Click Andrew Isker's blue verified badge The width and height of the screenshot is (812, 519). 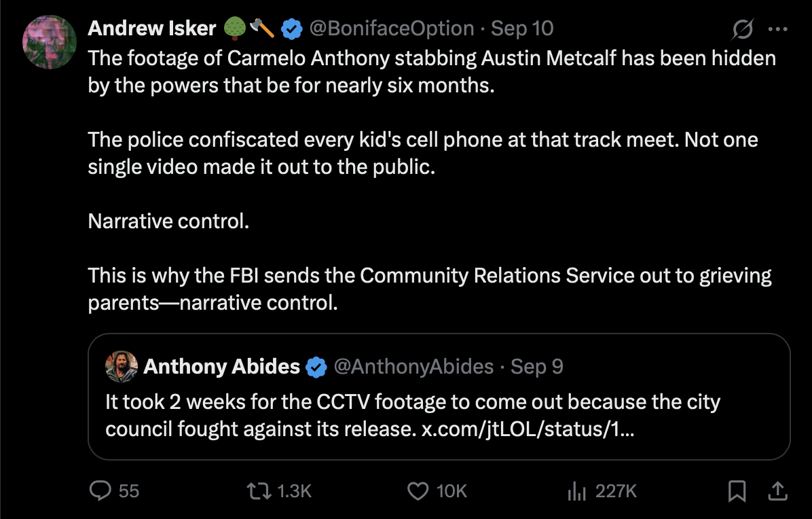coord(293,29)
